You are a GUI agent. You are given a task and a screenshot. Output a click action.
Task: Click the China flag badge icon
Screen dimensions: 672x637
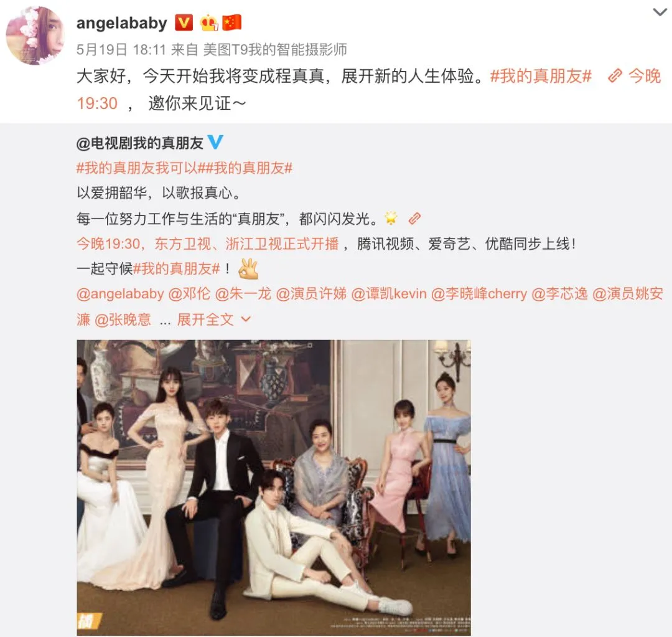(x=232, y=23)
